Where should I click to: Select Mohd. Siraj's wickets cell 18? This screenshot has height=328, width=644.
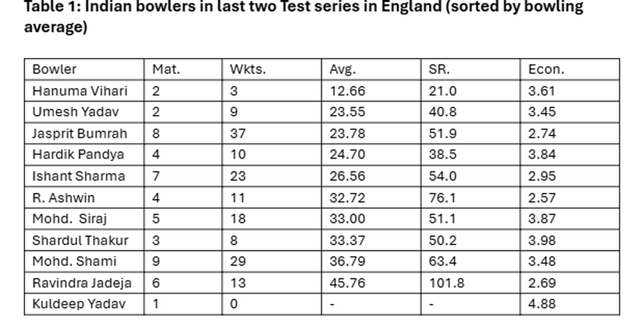[x=238, y=219]
